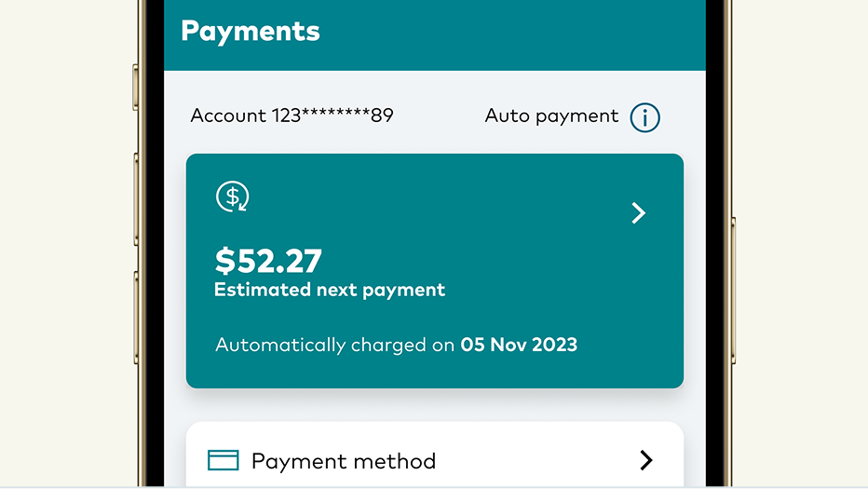Viewport: 868px width, 489px height.
Task: Flip the phone's silent switch
Action: click(x=136, y=88)
